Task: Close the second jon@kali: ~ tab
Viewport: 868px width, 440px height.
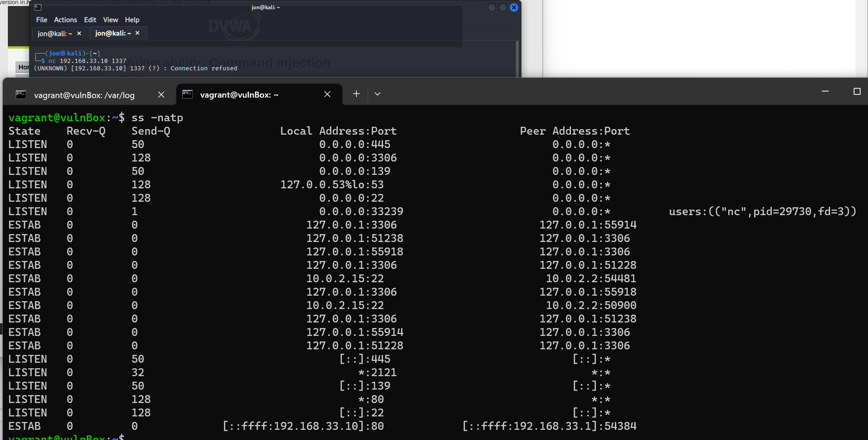Action: tap(137, 33)
